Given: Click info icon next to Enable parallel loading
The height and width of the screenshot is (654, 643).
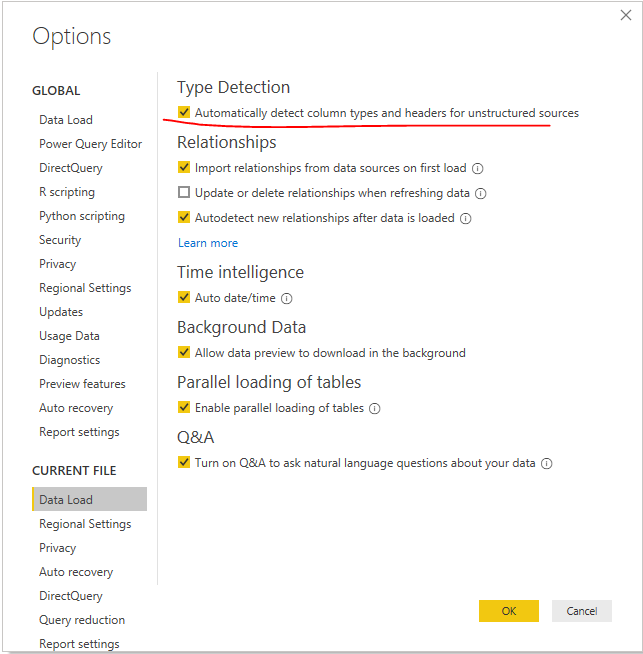Looking at the screenshot, I should [x=375, y=409].
